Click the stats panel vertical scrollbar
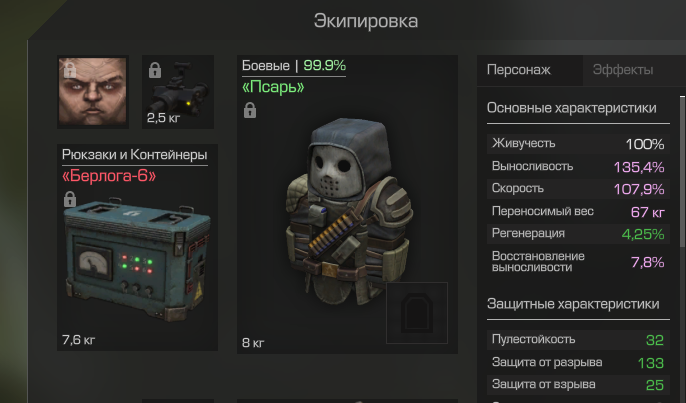The image size is (686, 403). [x=682, y=173]
